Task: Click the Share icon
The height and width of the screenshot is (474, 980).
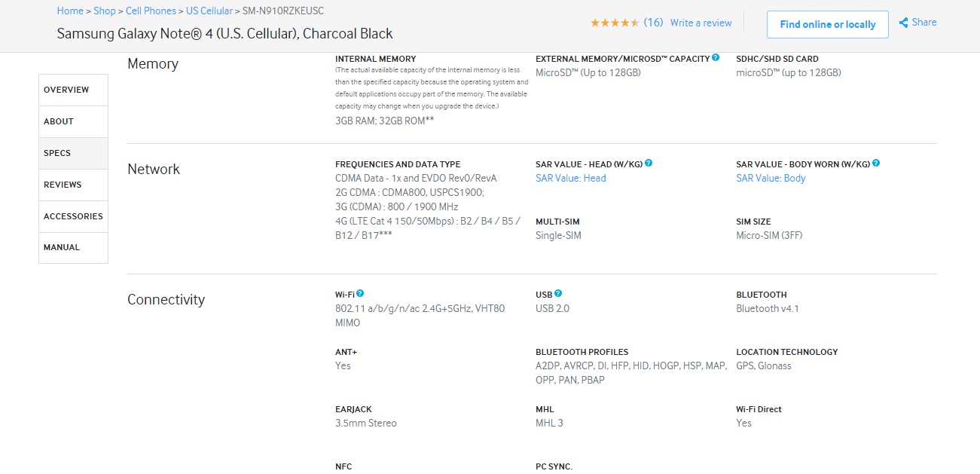Action: (903, 23)
